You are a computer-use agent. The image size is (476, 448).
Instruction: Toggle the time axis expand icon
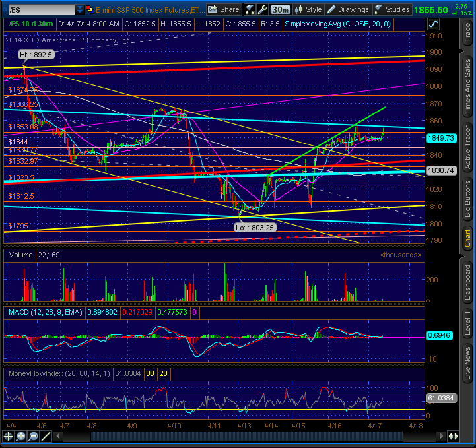pyautogui.click(x=453, y=437)
